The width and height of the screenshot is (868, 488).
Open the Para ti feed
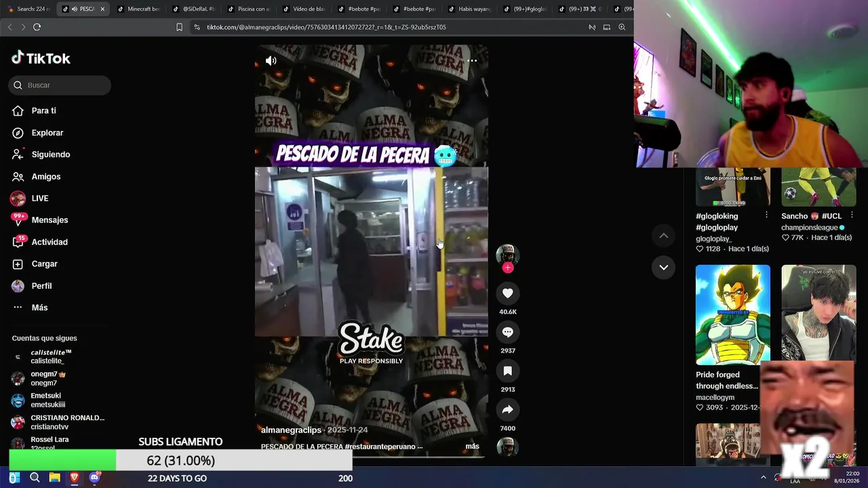click(x=43, y=110)
